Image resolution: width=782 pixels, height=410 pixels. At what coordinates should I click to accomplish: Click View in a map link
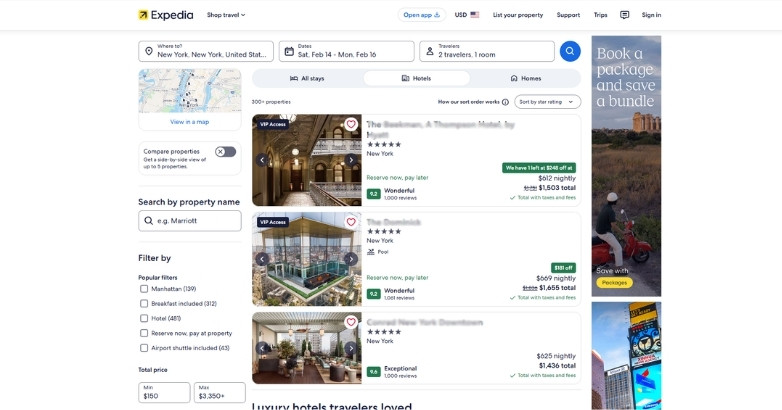(190, 122)
